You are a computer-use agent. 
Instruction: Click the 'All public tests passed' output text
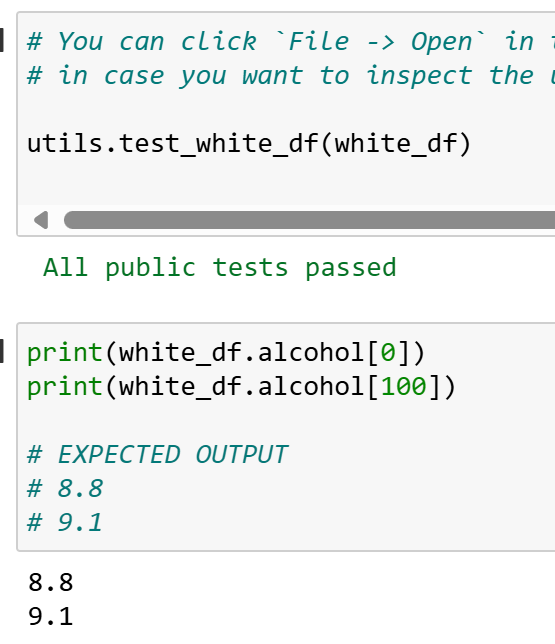220,268
